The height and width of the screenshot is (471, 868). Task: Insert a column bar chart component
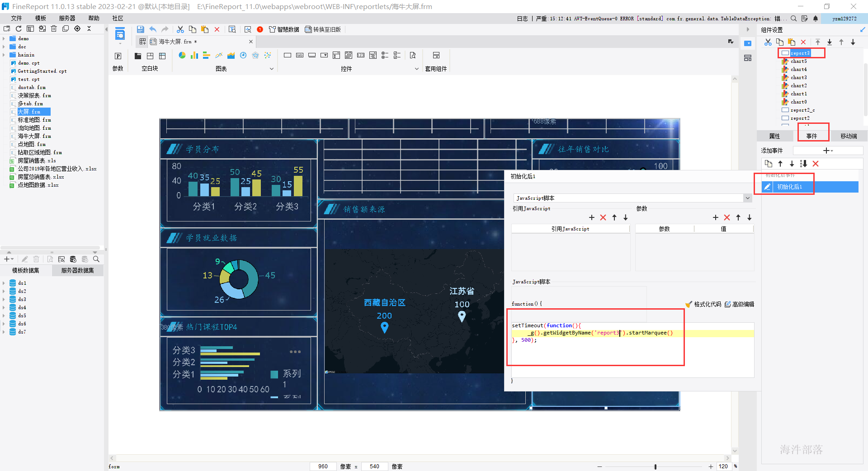tap(194, 55)
